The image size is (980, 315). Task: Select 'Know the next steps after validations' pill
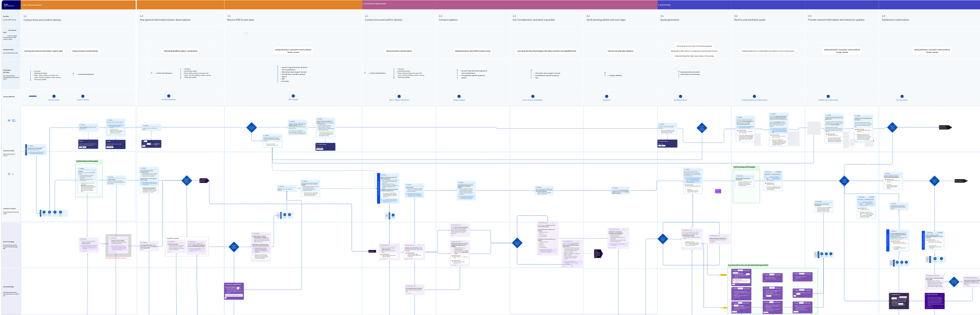[x=621, y=51]
